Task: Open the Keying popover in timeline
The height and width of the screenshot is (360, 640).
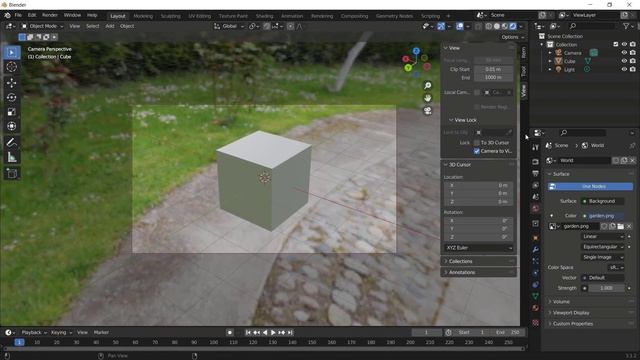Action: pos(61,333)
